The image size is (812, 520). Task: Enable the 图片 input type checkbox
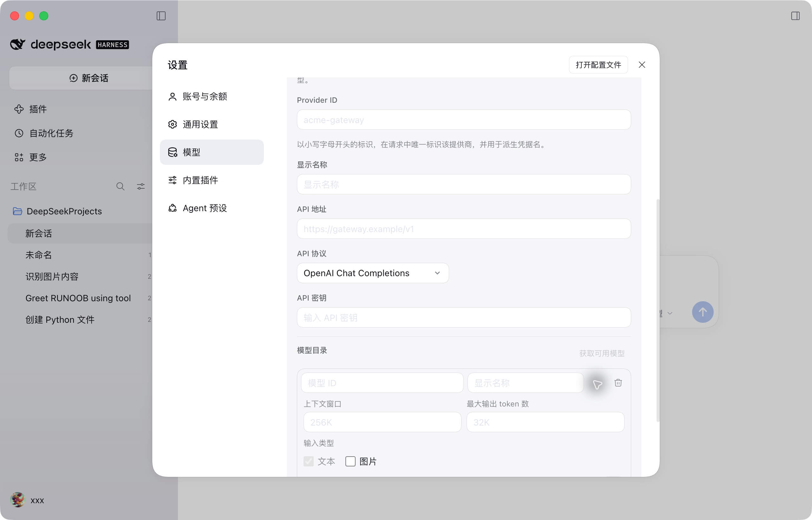pos(350,461)
